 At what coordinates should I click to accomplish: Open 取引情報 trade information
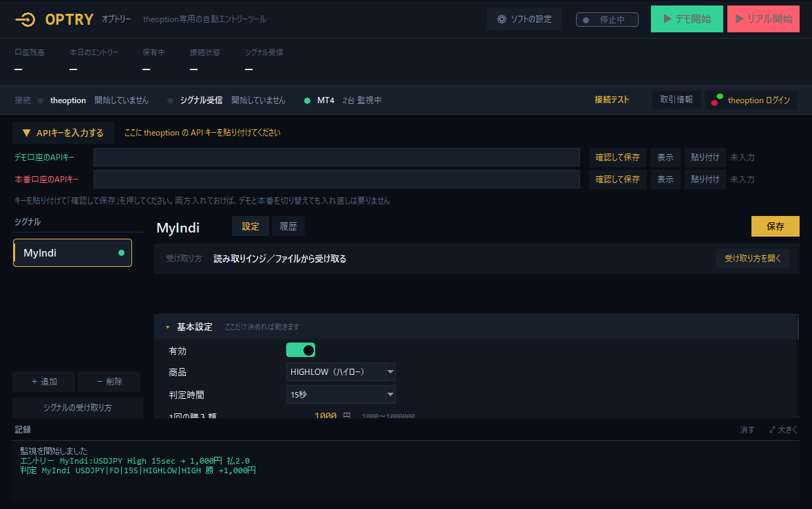pyautogui.click(x=676, y=100)
